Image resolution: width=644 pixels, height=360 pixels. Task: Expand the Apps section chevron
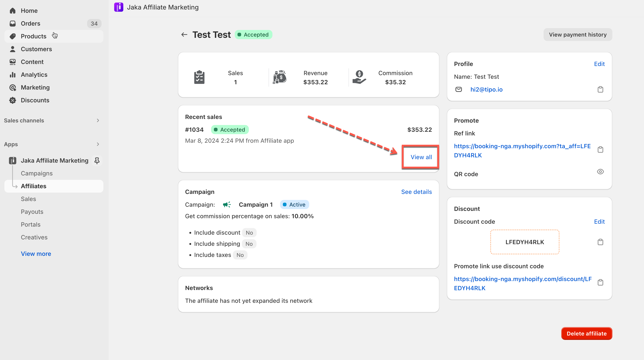98,144
